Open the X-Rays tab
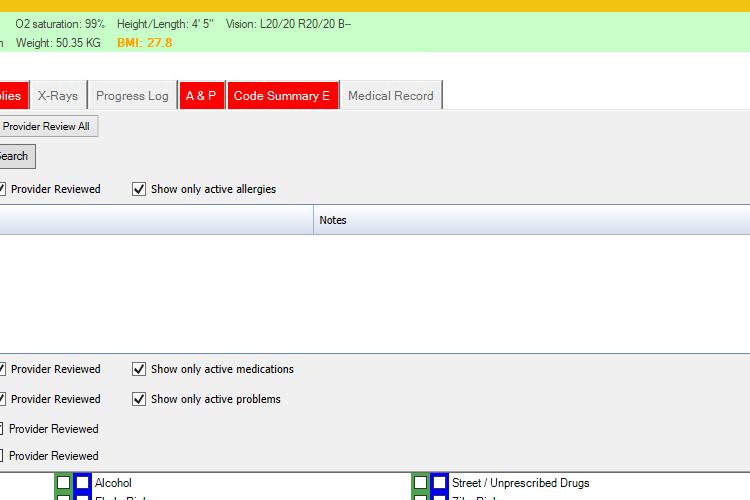This screenshot has width=750, height=500. (x=58, y=95)
